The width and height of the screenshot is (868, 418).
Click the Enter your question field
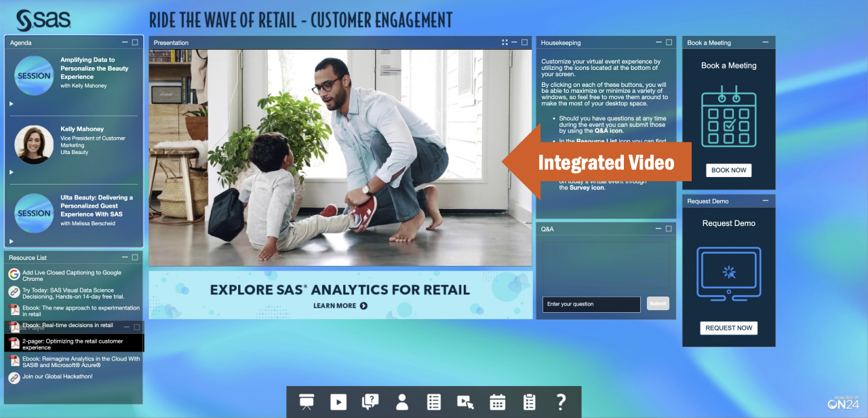(591, 304)
